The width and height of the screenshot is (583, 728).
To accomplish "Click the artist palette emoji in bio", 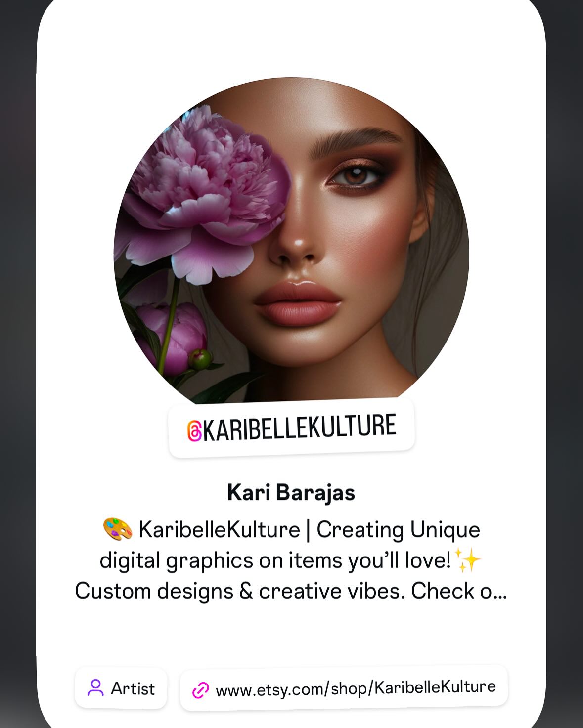I will pyautogui.click(x=118, y=529).
